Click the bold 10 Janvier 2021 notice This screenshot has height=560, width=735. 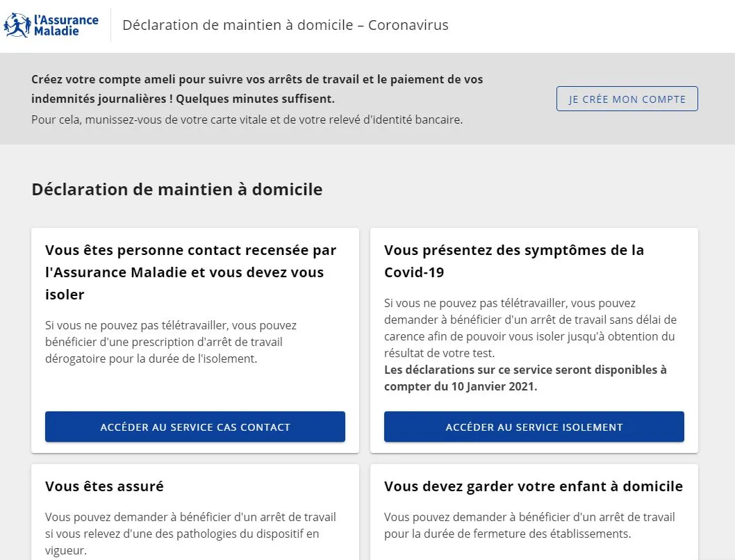tap(525, 379)
